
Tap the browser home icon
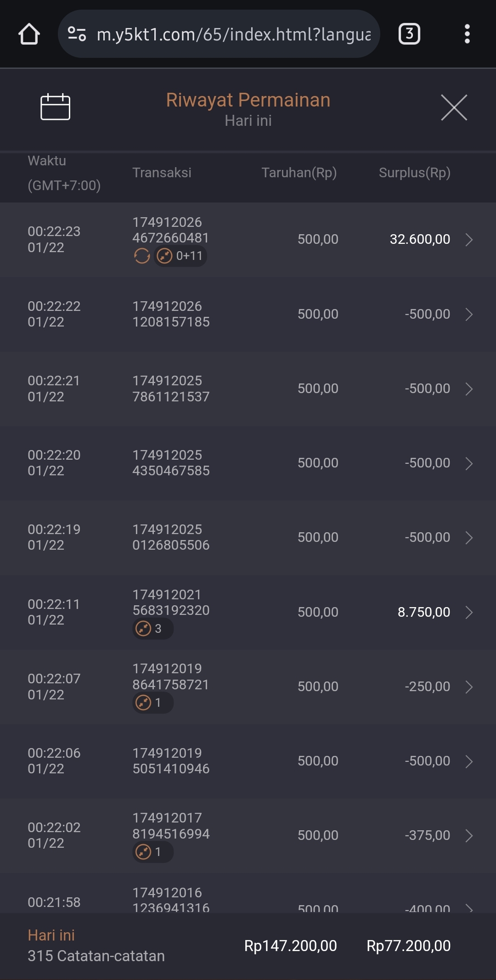click(x=29, y=34)
